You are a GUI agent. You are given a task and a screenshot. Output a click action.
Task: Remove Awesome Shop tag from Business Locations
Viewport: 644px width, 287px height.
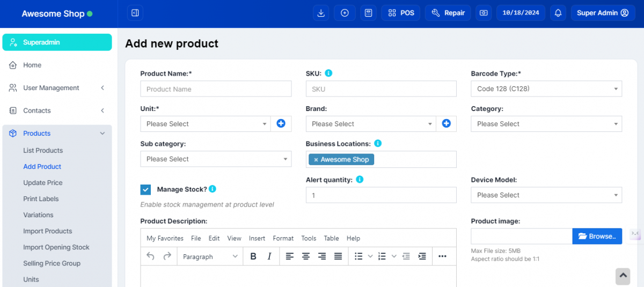(316, 160)
